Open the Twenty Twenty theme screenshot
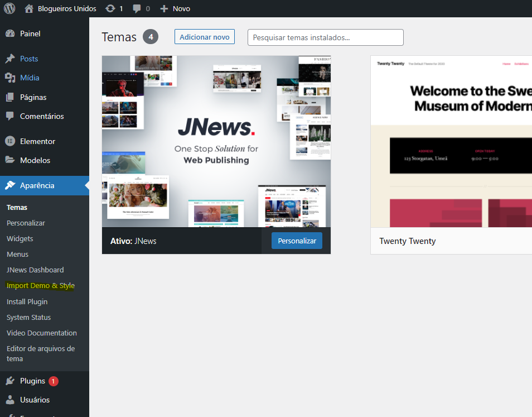 click(451, 141)
